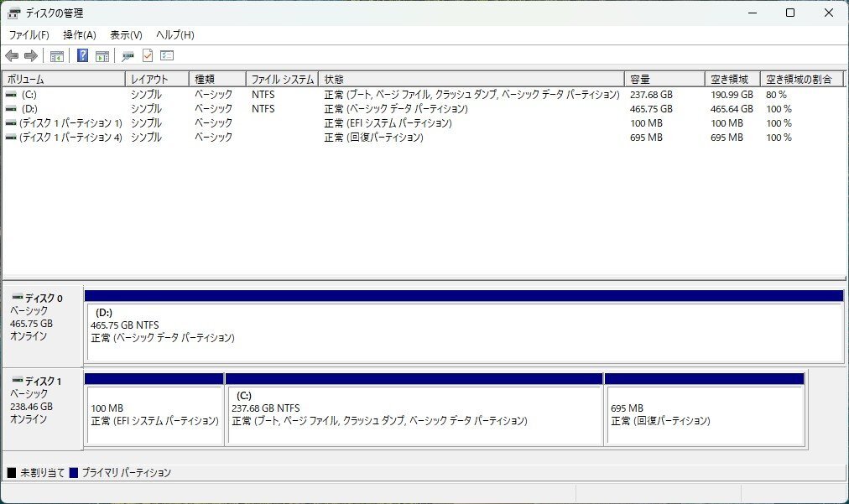Click the forward navigation arrow icon
849x504 pixels.
[31, 55]
